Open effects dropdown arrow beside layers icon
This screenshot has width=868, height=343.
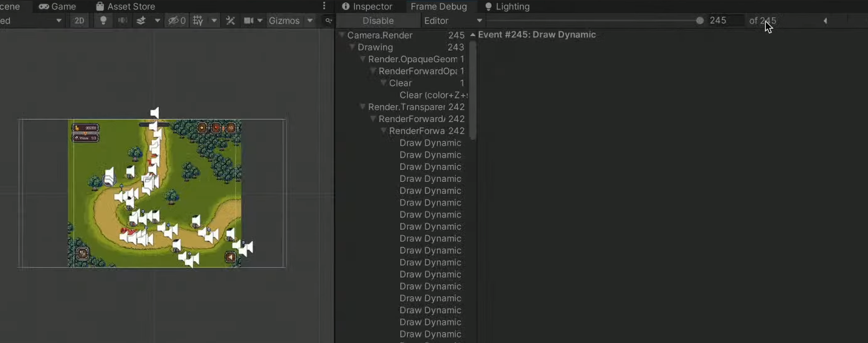point(158,21)
